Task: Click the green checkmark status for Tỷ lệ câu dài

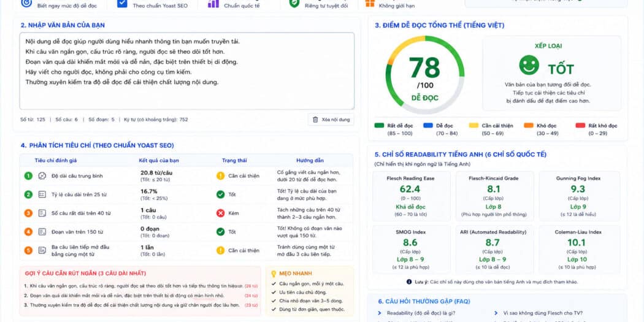Action: point(221,194)
